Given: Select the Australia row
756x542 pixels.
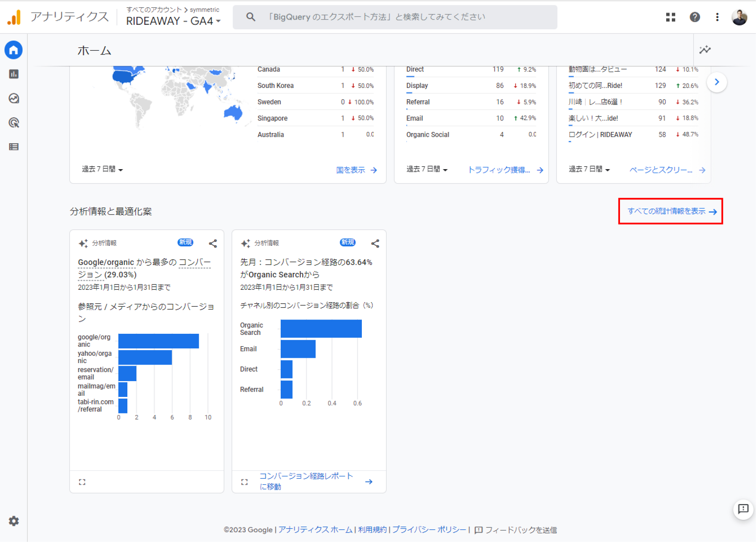Looking at the screenshot, I should (316, 135).
